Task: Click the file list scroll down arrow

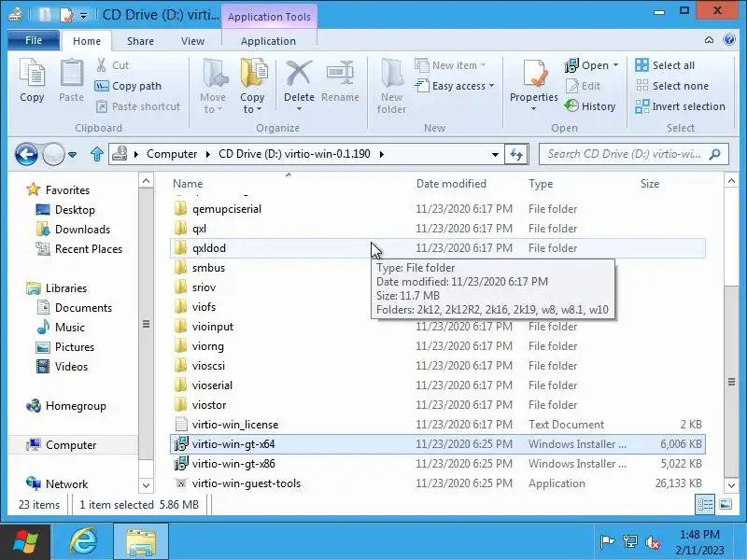Action: pos(731,485)
